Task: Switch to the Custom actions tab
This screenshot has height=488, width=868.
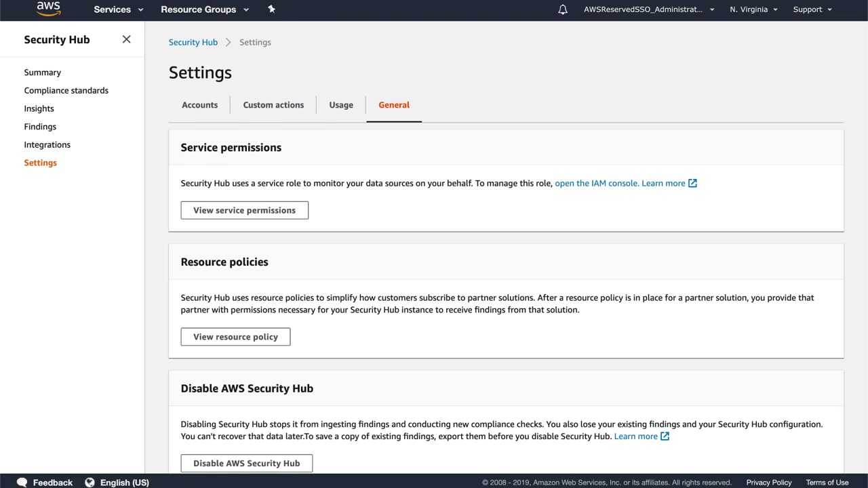Action: [x=273, y=105]
